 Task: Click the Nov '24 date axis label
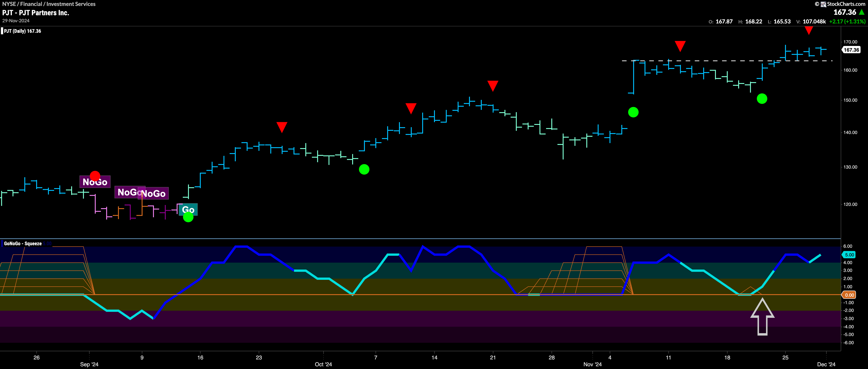[592, 365]
